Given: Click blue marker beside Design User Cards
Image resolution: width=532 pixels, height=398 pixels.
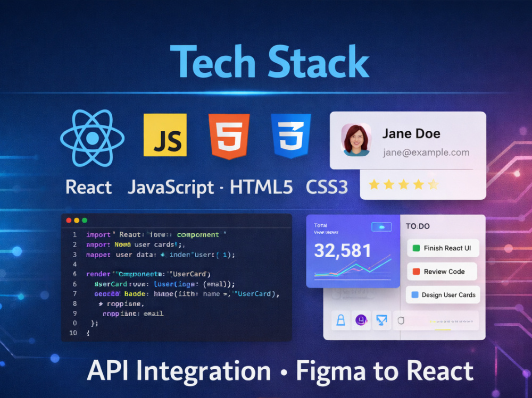Looking at the screenshot, I should (x=414, y=295).
